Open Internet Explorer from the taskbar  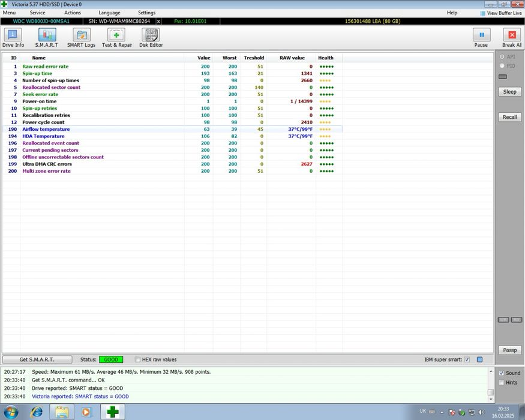(x=37, y=412)
